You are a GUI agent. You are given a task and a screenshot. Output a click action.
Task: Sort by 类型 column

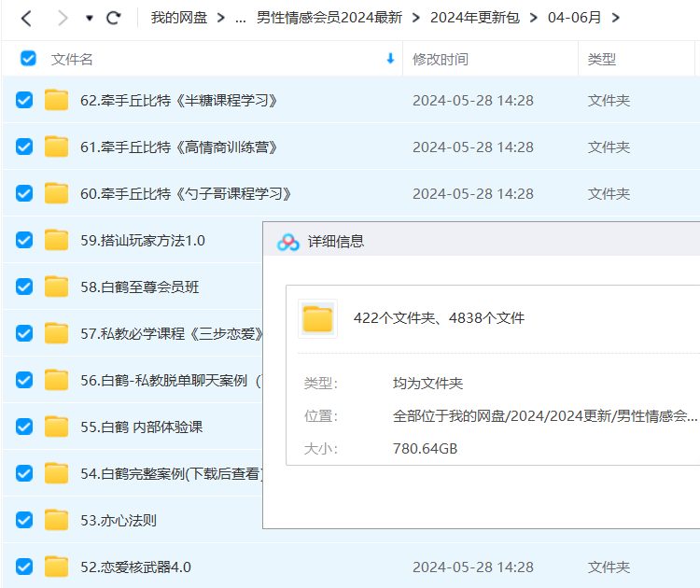pos(602,59)
